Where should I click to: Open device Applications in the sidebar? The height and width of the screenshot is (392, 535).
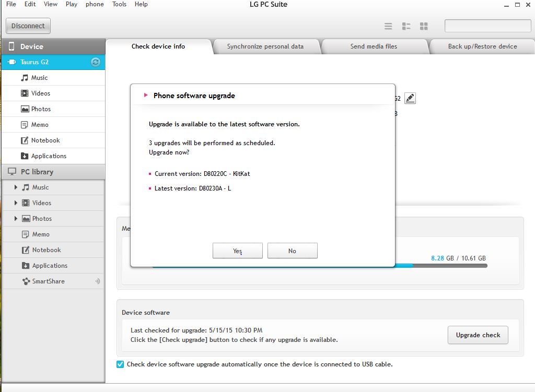54,156
